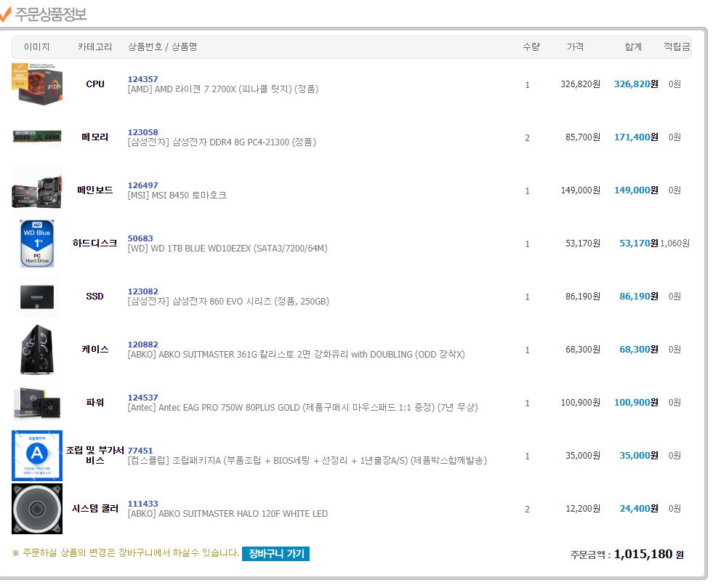713x588 pixels.
Task: Click the 수량 column header
Action: tap(531, 47)
